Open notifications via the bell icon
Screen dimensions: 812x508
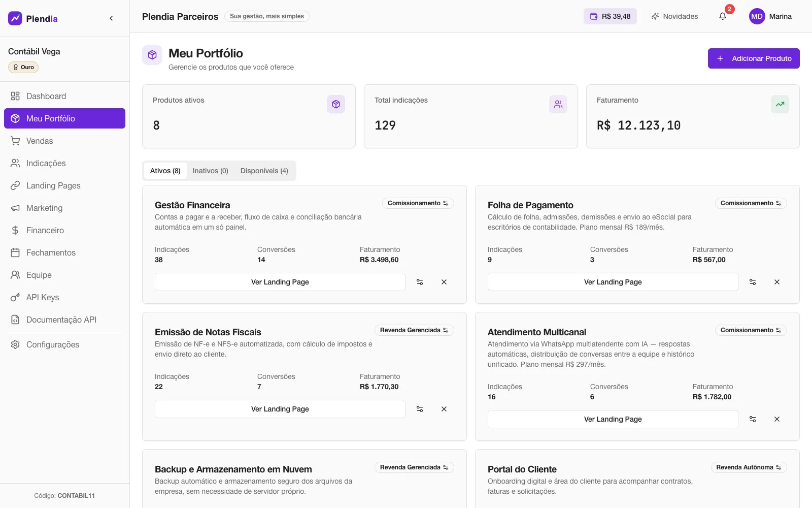click(x=723, y=16)
